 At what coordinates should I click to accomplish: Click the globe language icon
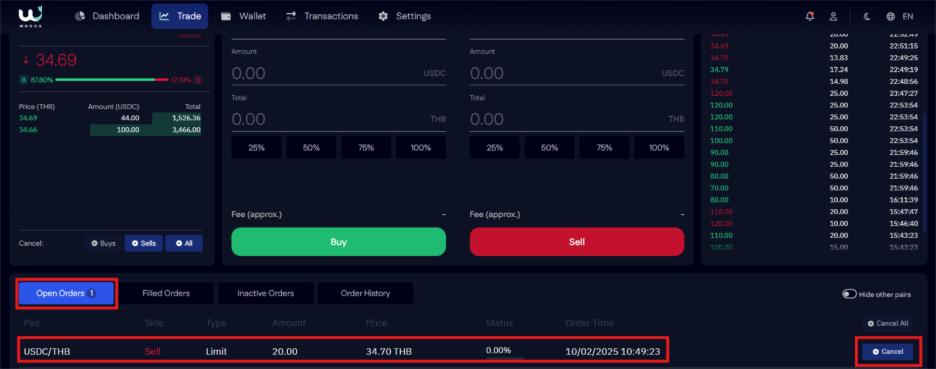[891, 16]
